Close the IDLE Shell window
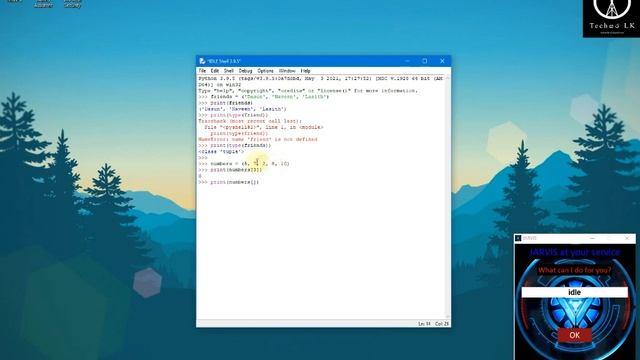Image resolution: width=640 pixels, height=360 pixels. (x=442, y=61)
